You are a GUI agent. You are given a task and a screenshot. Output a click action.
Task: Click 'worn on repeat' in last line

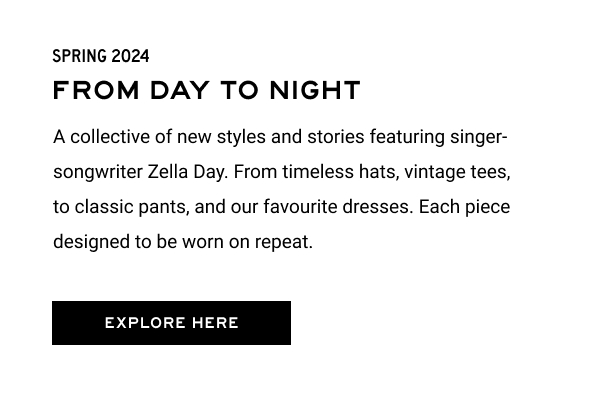(x=247, y=242)
